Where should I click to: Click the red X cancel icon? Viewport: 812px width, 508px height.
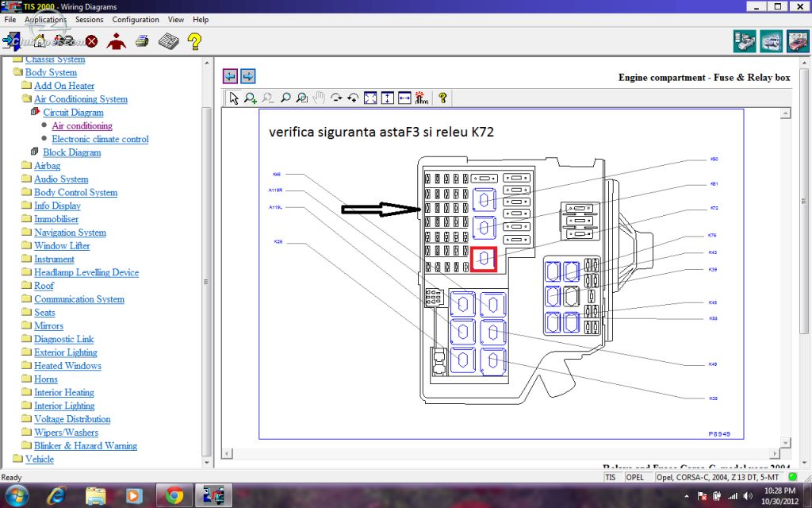92,41
